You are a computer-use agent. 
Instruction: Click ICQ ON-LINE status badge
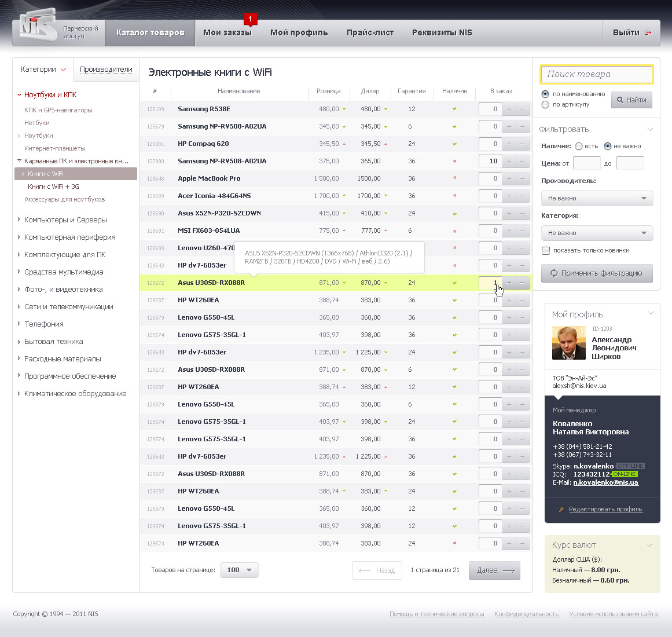point(625,474)
